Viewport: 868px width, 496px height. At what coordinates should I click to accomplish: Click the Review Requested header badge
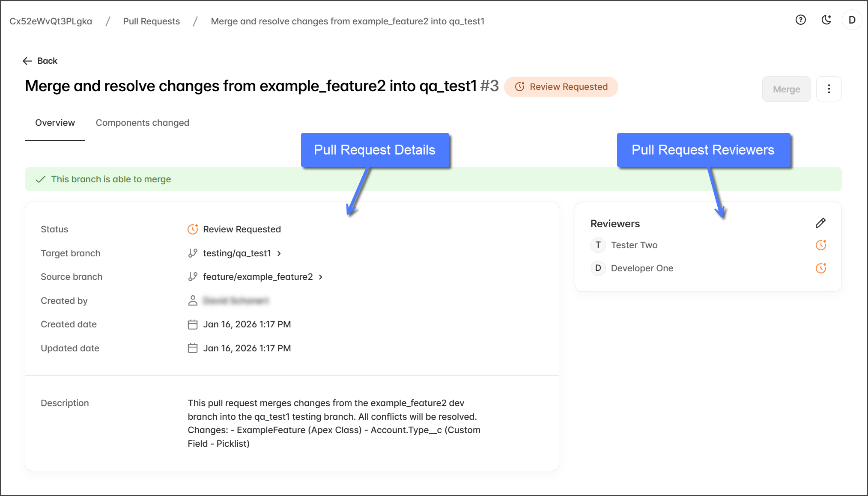pos(561,87)
